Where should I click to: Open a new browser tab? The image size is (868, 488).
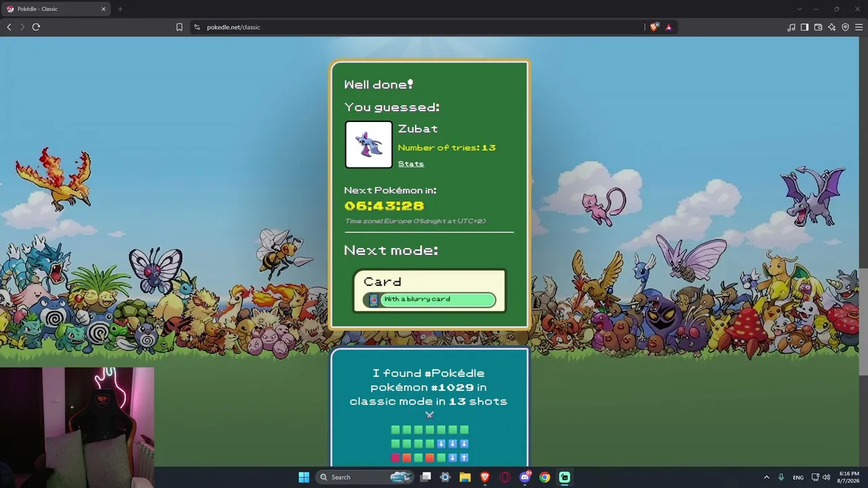click(x=120, y=9)
